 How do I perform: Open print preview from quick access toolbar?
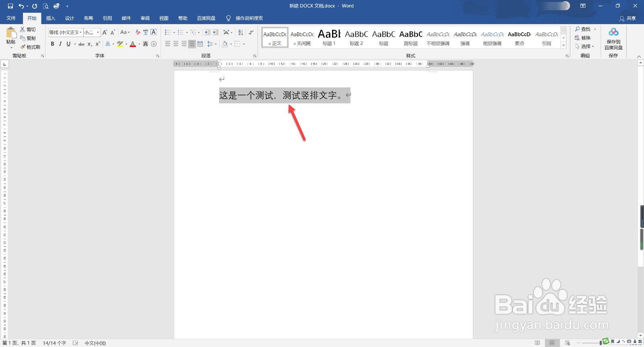coord(45,6)
